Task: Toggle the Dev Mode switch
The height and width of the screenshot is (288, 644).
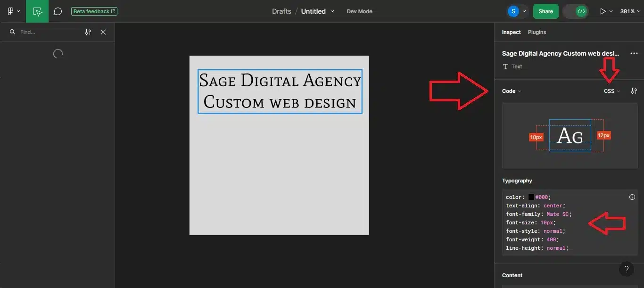Action: coord(575,11)
